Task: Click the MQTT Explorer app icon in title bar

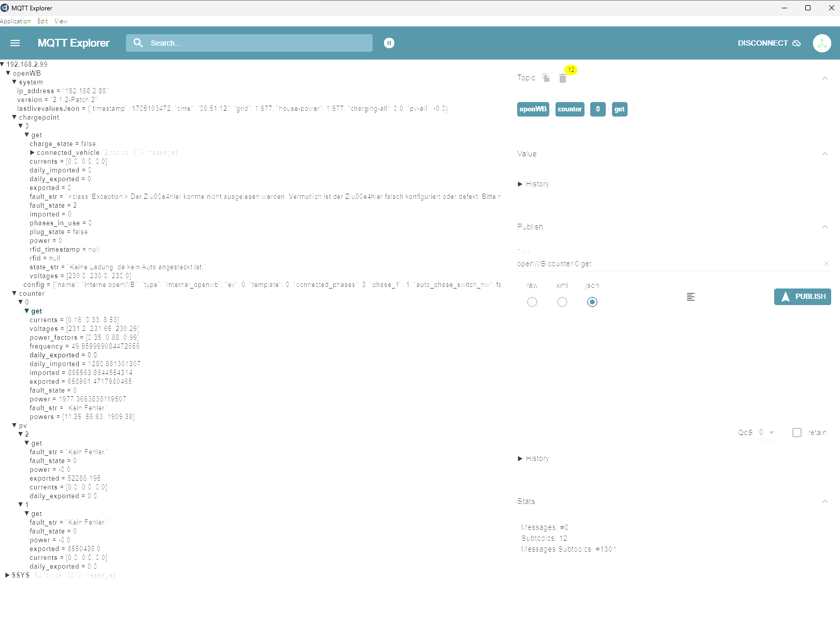Action: 5,8
